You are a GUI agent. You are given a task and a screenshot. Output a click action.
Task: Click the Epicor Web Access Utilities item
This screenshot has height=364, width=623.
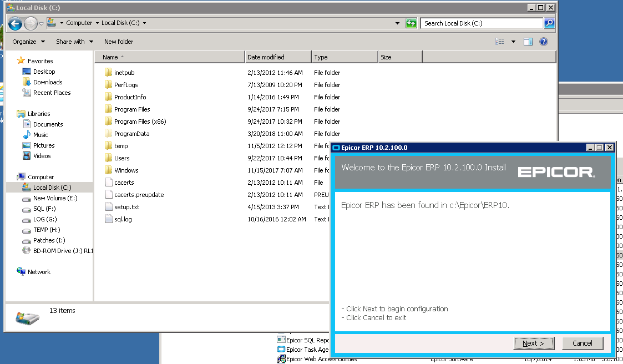(317, 359)
